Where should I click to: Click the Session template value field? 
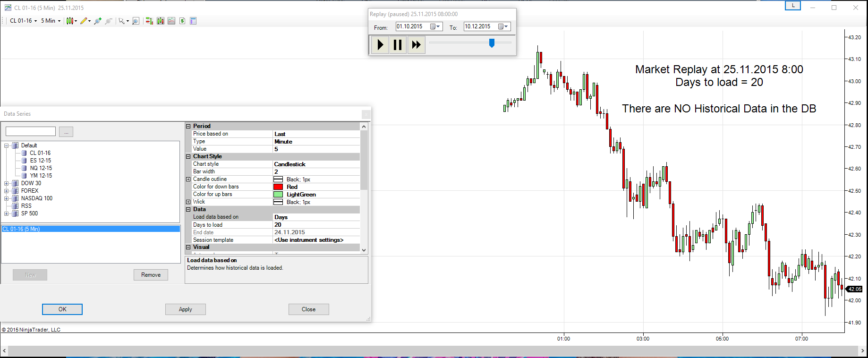click(316, 240)
